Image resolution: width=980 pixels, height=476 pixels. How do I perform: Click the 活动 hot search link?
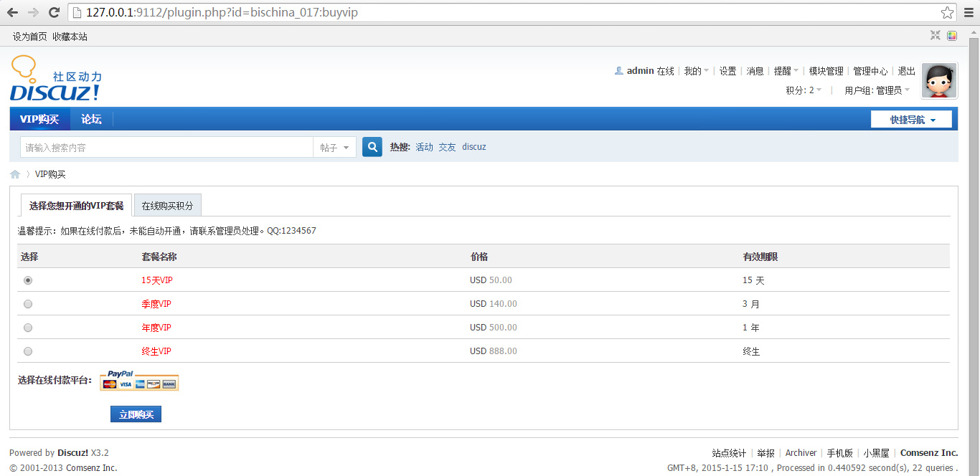click(x=425, y=147)
